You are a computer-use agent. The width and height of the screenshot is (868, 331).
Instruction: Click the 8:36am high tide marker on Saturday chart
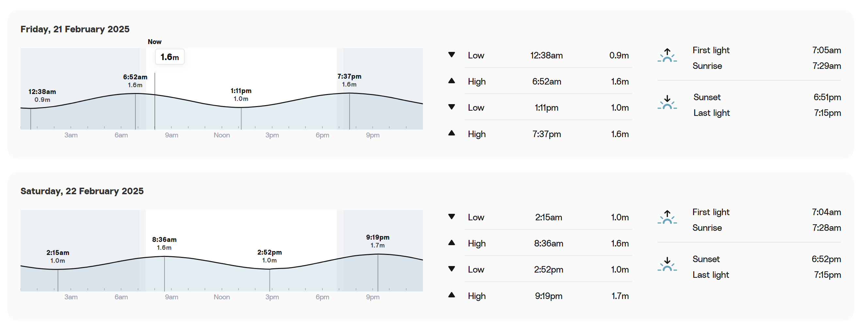164,244
